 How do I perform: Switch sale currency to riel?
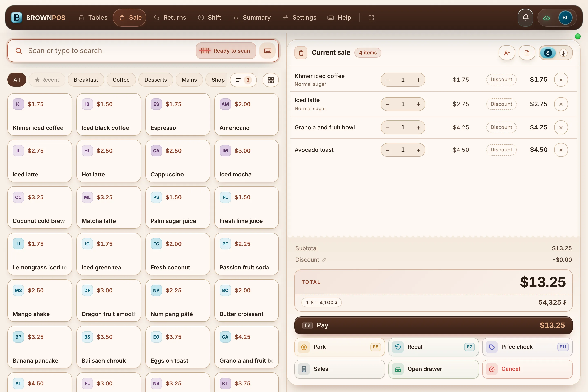[563, 53]
